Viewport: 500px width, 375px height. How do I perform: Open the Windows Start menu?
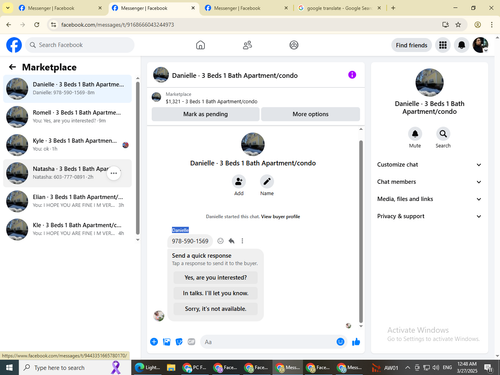[9, 368]
